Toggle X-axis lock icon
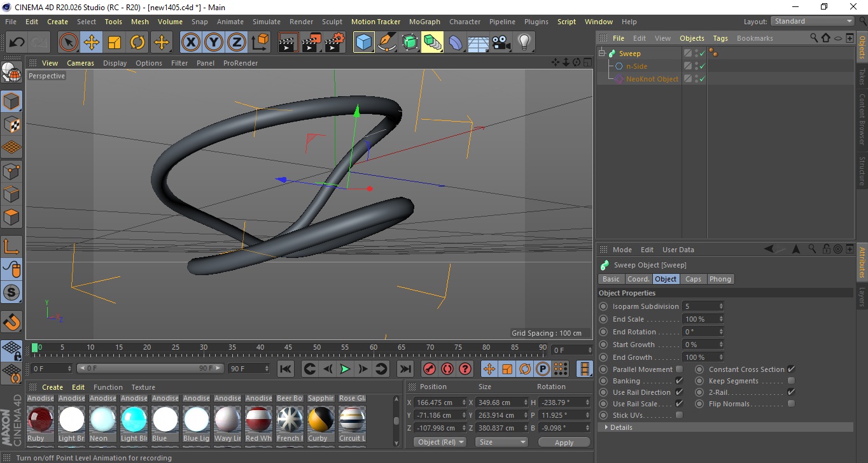The height and width of the screenshot is (463, 868). [x=190, y=43]
